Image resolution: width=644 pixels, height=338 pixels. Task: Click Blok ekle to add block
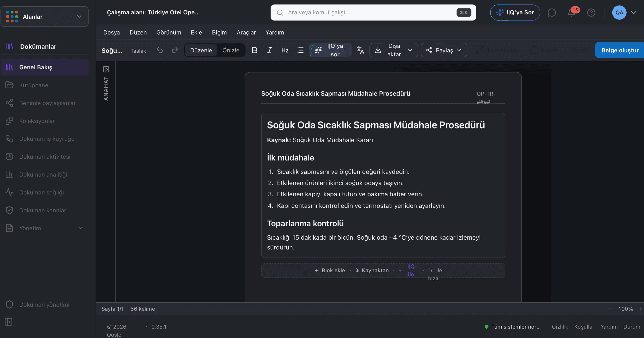pyautogui.click(x=330, y=270)
